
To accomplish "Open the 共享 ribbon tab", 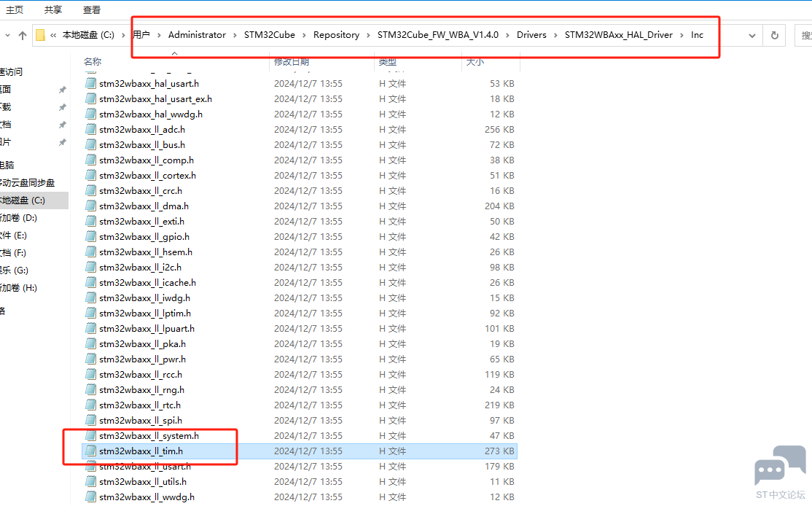I will coord(52,9).
